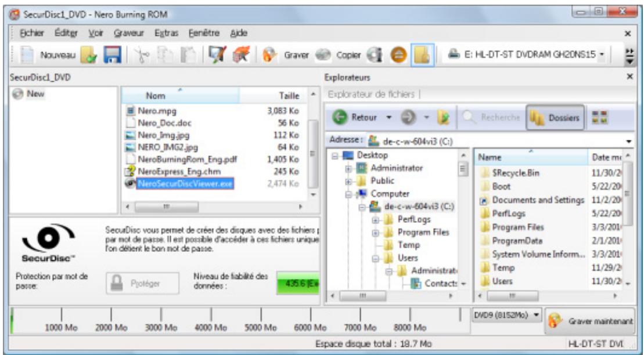Click the Copier disc icon
The image size is (644, 355).
(323, 55)
